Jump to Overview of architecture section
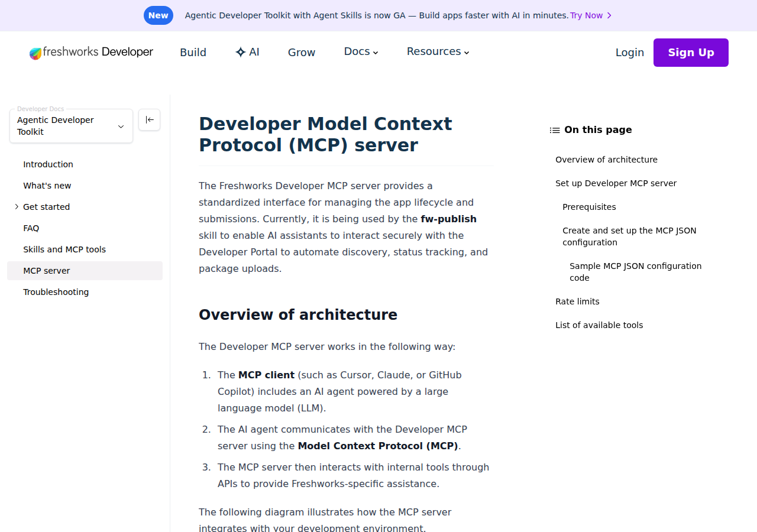The height and width of the screenshot is (532, 757). 606,160
